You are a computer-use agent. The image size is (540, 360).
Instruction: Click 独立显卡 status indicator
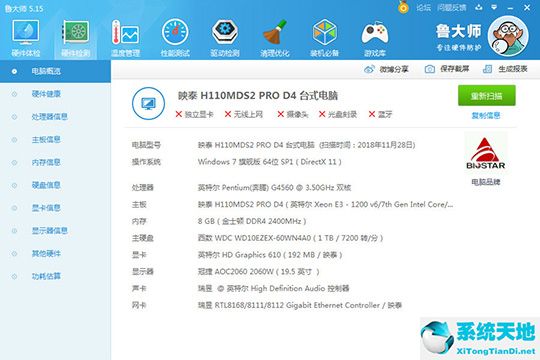point(194,114)
